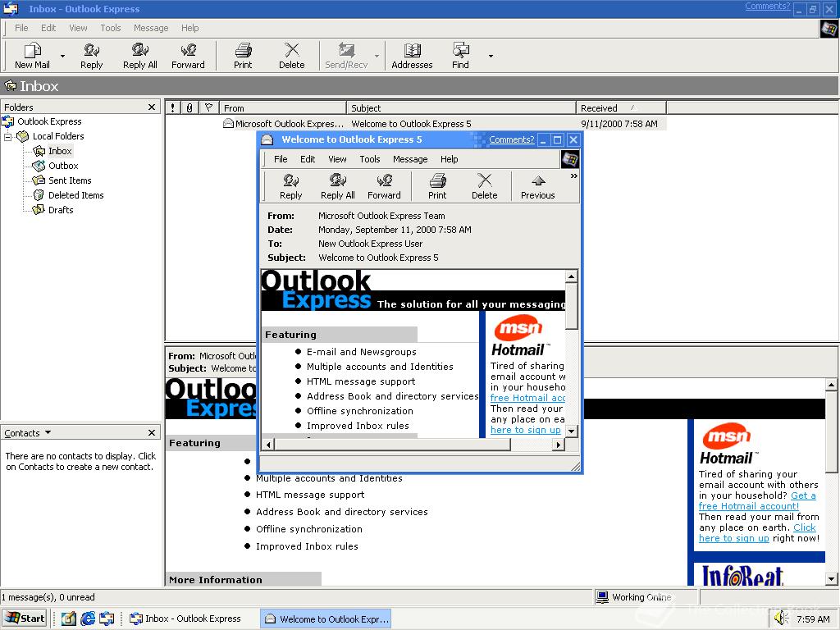This screenshot has height=630, width=840.
Task: Collapse the Local Folders tree node
Action: tap(8, 136)
